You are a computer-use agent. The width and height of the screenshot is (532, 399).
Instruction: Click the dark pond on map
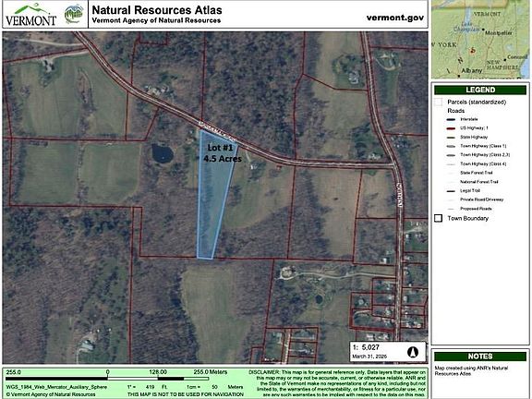(163, 153)
